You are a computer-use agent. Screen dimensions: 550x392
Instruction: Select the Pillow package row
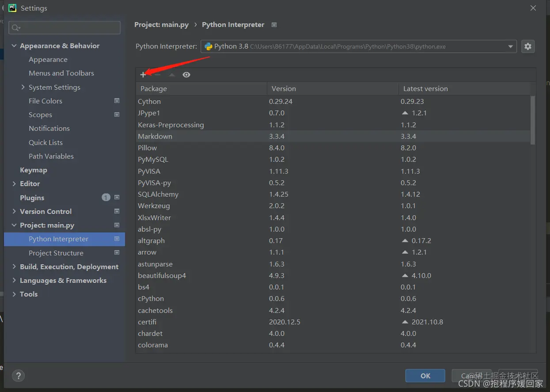click(334, 148)
